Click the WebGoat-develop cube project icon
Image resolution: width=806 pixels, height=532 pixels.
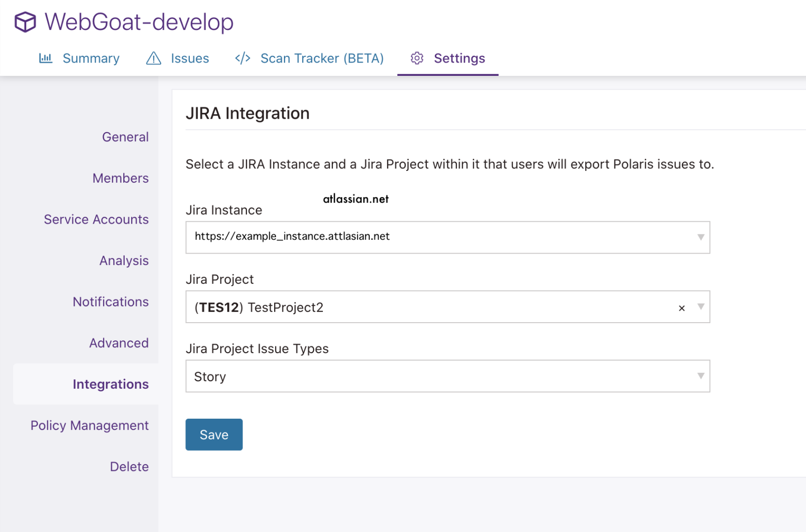(25, 22)
